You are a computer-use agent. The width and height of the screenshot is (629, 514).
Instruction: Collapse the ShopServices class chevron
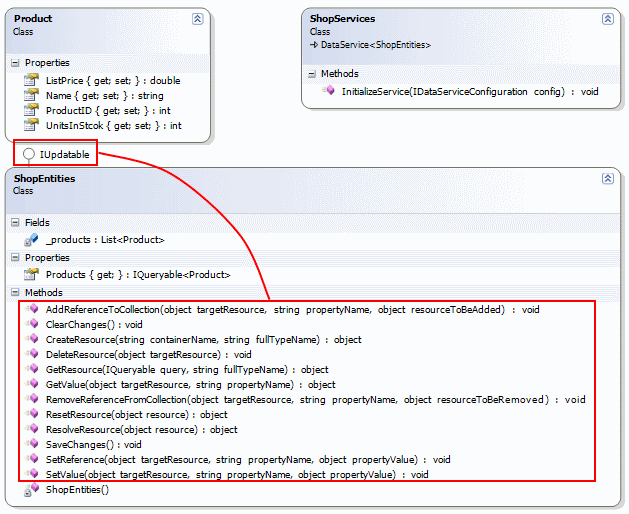[x=607, y=19]
